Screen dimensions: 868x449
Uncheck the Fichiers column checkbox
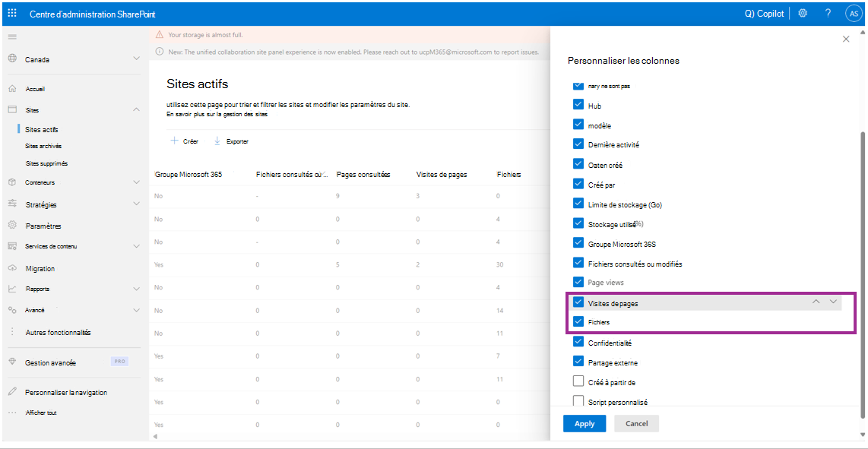click(x=578, y=321)
